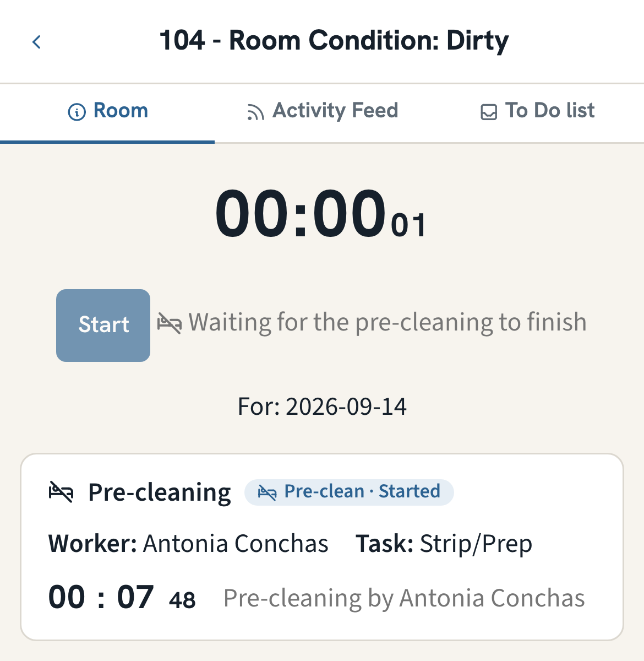The image size is (644, 661).
Task: Click the inbox icon beside To Do list
Action: pos(489,112)
